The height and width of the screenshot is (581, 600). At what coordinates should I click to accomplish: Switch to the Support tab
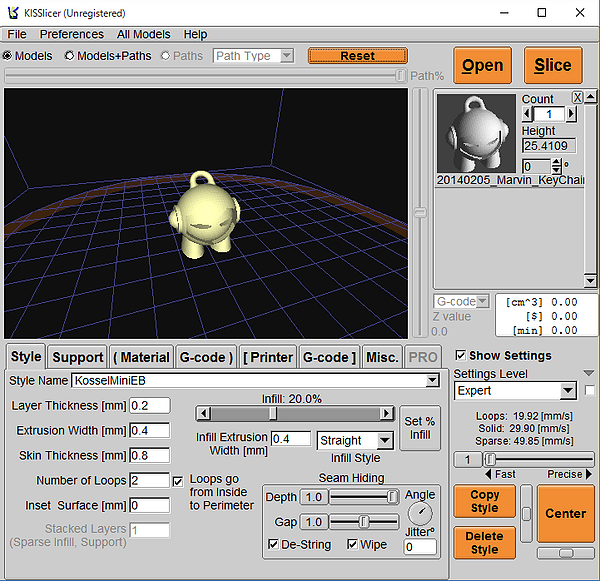pos(78,357)
